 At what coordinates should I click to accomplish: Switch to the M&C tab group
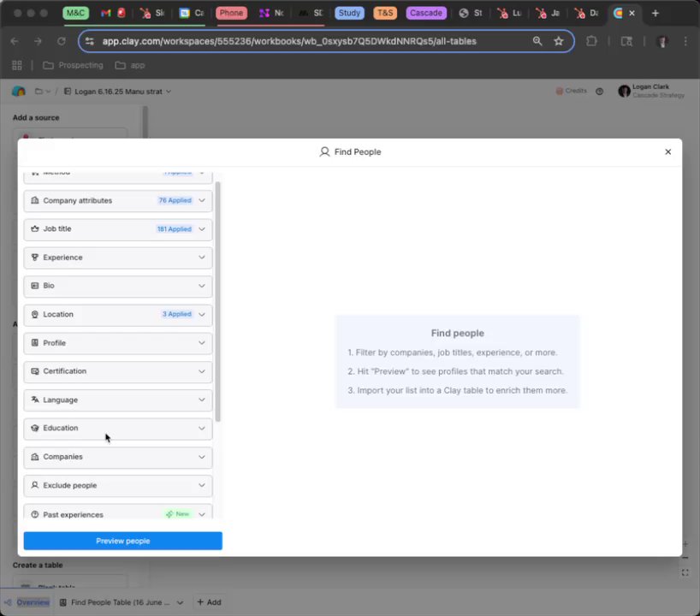75,13
